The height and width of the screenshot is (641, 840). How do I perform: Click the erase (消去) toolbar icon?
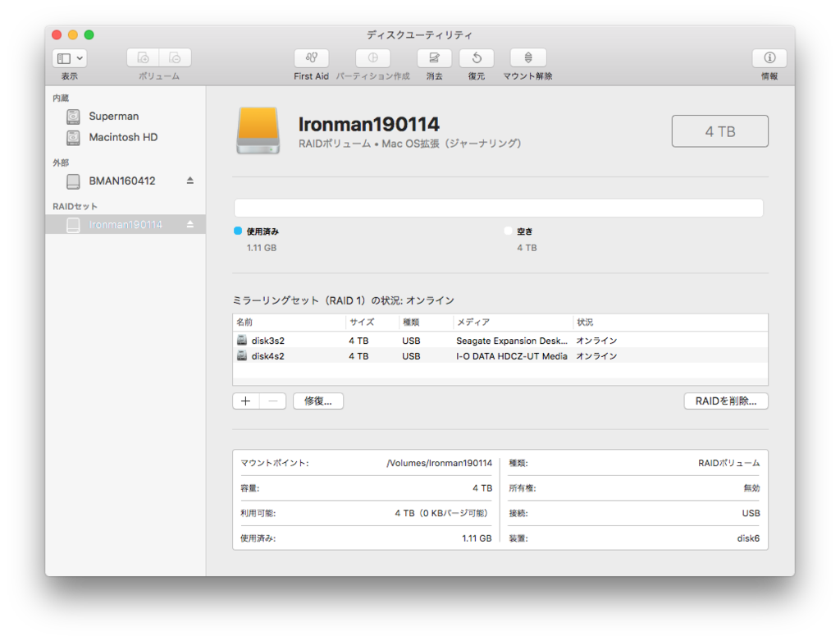(x=434, y=57)
